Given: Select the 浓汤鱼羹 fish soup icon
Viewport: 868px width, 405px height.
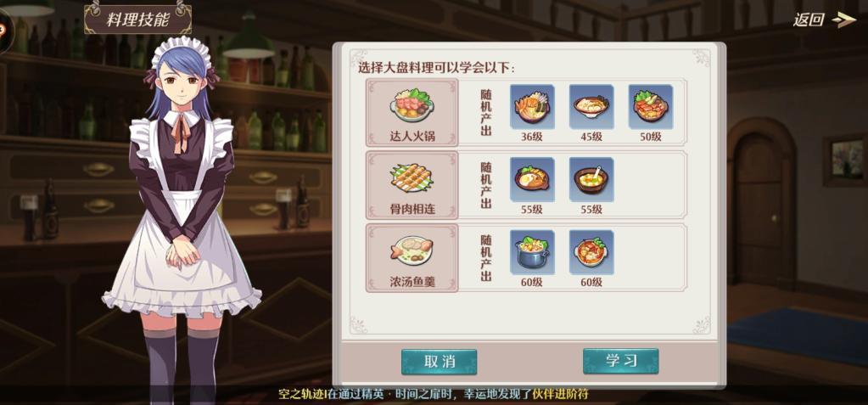Looking at the screenshot, I should click(412, 257).
